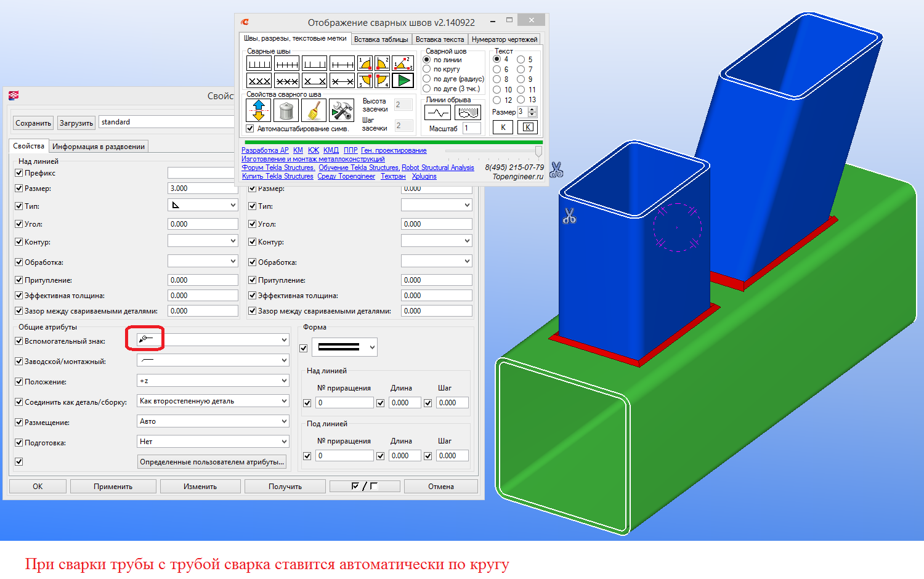Choose the three-point angle weld icon

pyautogui.click(x=403, y=63)
